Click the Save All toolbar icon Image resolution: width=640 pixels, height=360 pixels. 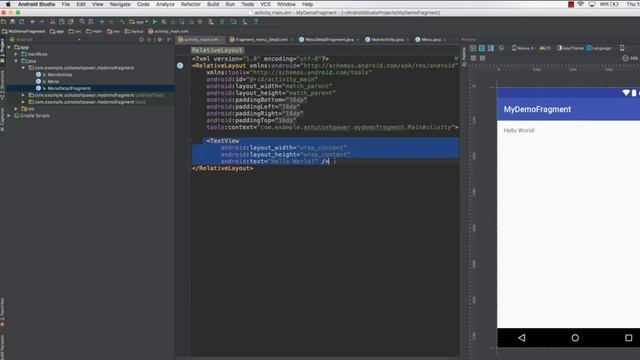pos(13,22)
